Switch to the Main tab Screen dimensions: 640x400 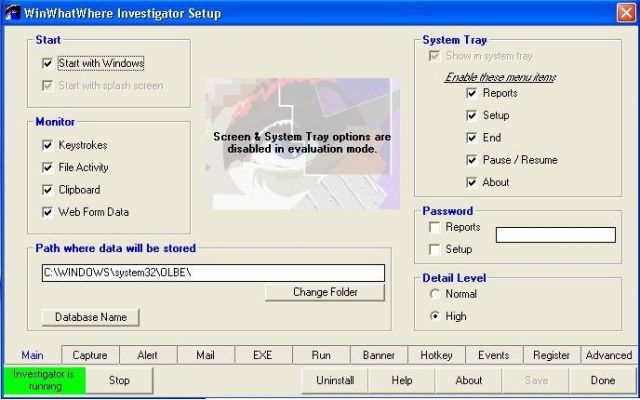click(x=32, y=355)
